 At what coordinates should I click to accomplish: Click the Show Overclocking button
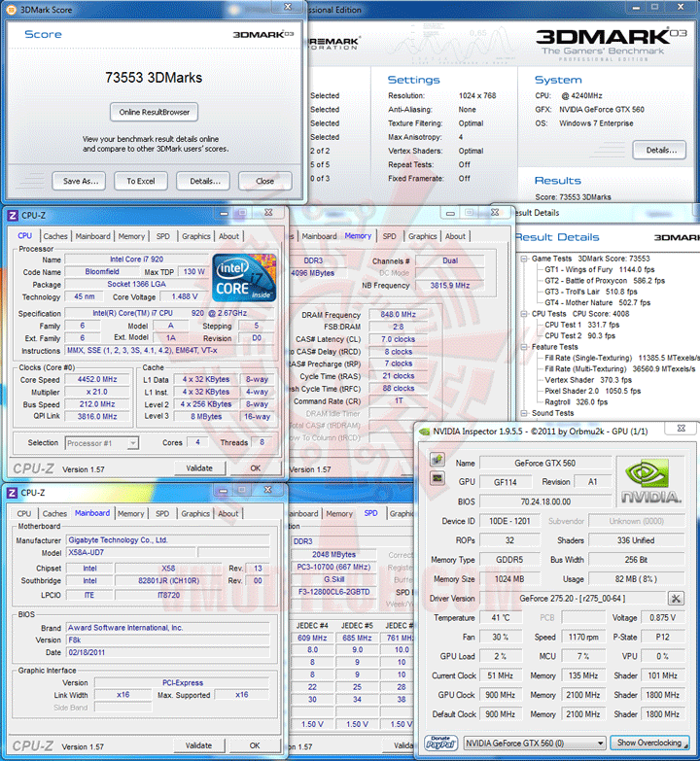pos(649,743)
